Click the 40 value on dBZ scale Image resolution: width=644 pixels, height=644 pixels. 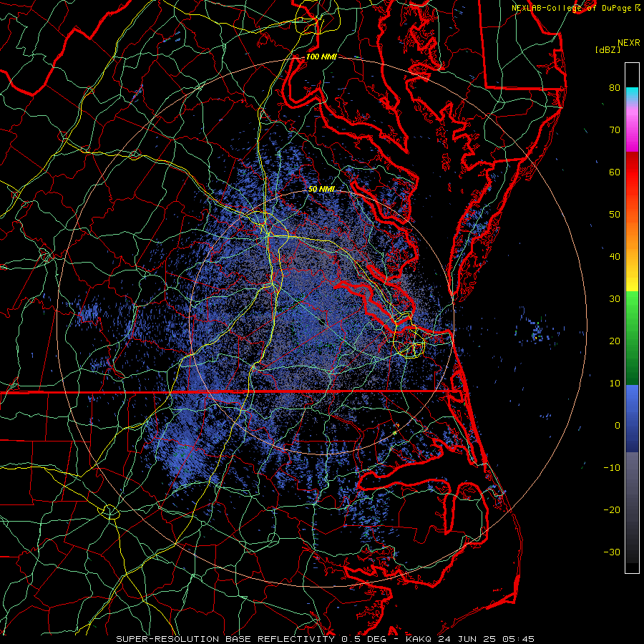click(x=615, y=257)
